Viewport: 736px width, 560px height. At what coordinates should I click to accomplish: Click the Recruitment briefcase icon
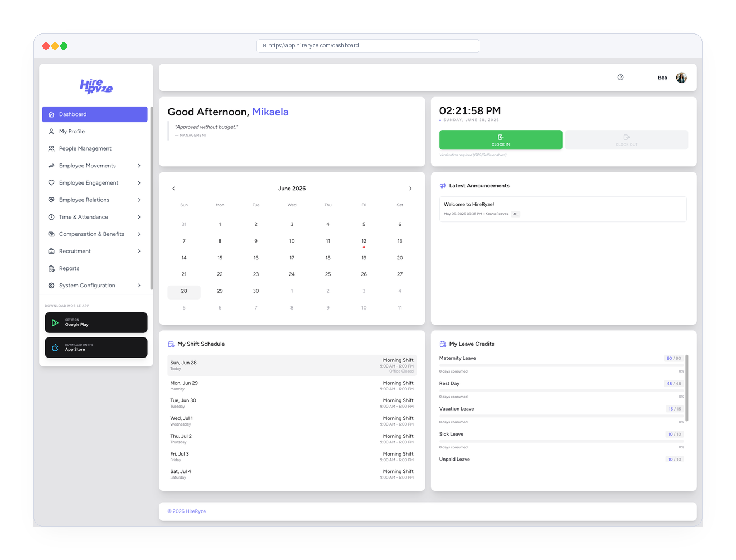pos(51,252)
